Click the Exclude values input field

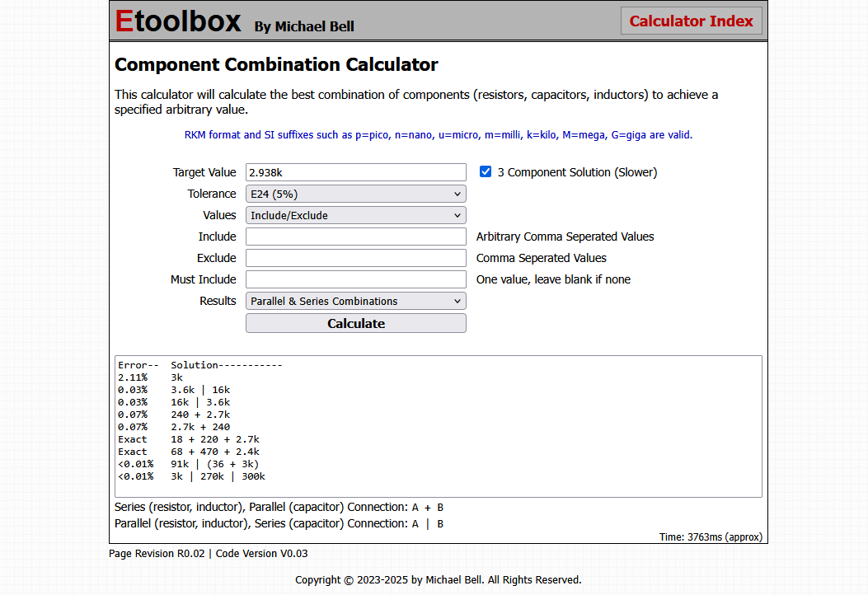coord(356,258)
